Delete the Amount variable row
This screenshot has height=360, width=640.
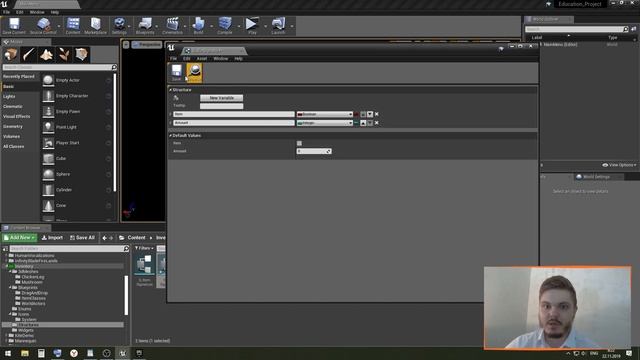[x=377, y=123]
